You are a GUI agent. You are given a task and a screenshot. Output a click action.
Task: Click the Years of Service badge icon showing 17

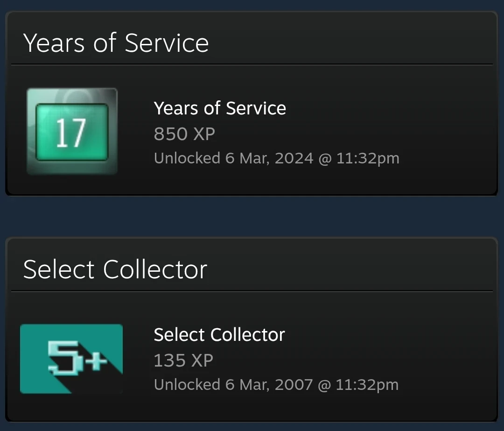(x=72, y=131)
